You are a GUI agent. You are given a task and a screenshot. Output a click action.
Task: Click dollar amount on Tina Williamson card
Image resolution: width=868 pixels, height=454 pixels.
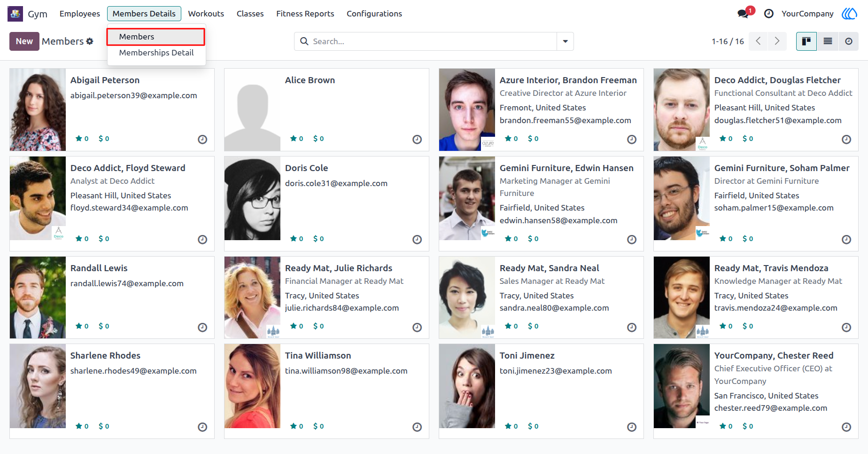[318, 426]
